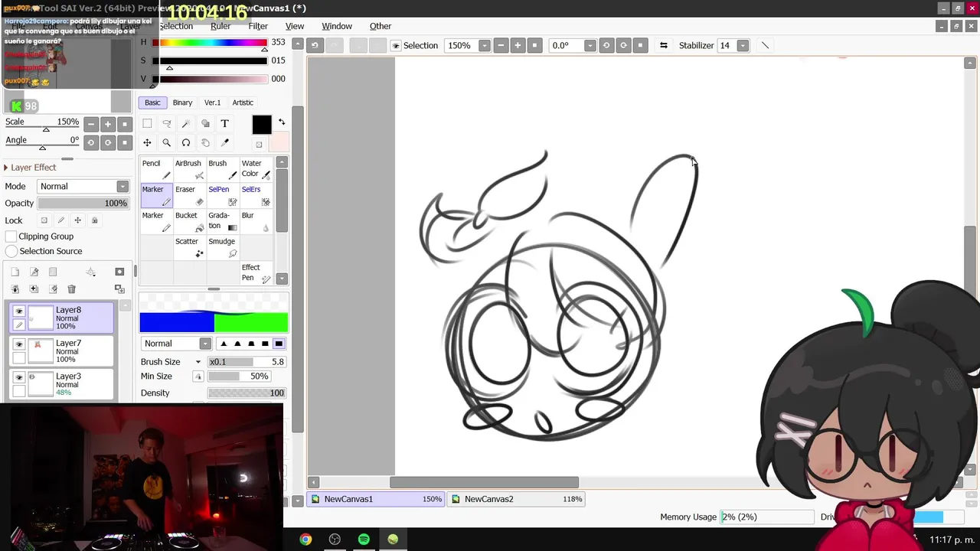Toggle Layer8 visibility eye
The height and width of the screenshot is (551, 980).
[19, 311]
